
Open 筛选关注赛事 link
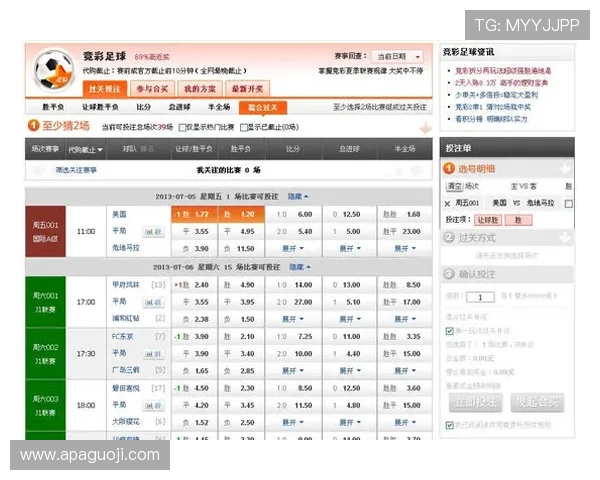click(76, 170)
